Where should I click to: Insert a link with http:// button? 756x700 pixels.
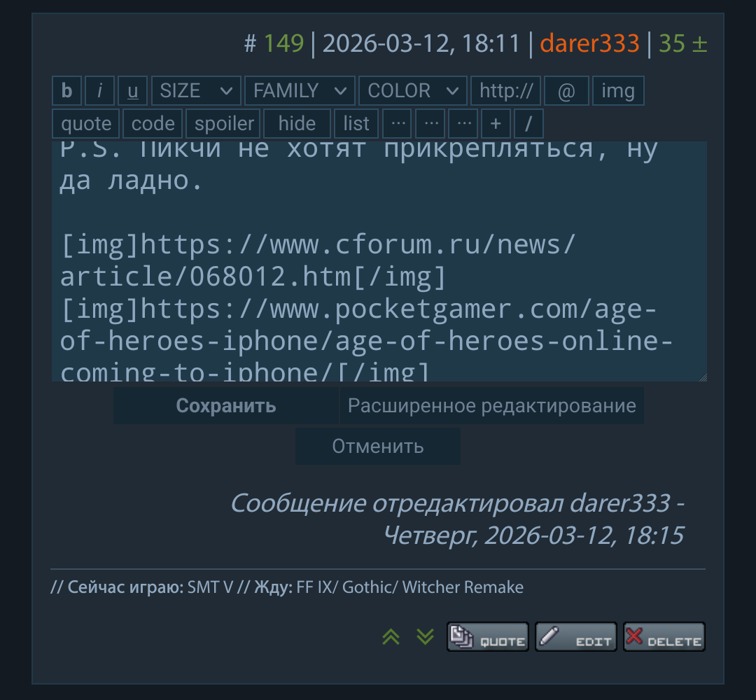(x=506, y=90)
